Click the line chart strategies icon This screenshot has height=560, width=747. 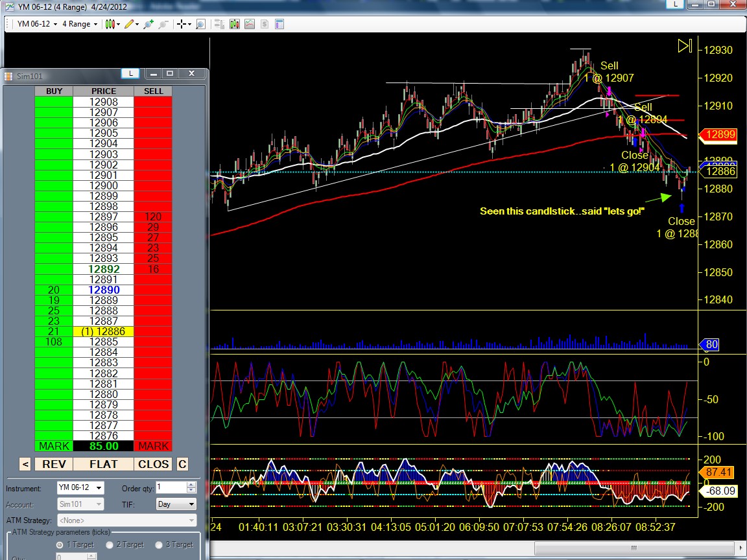coord(250,24)
